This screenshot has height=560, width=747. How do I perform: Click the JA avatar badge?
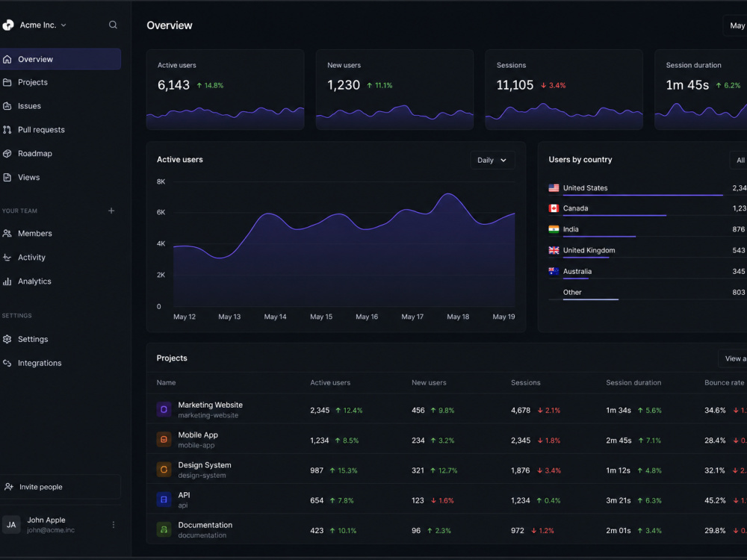pyautogui.click(x=11, y=525)
